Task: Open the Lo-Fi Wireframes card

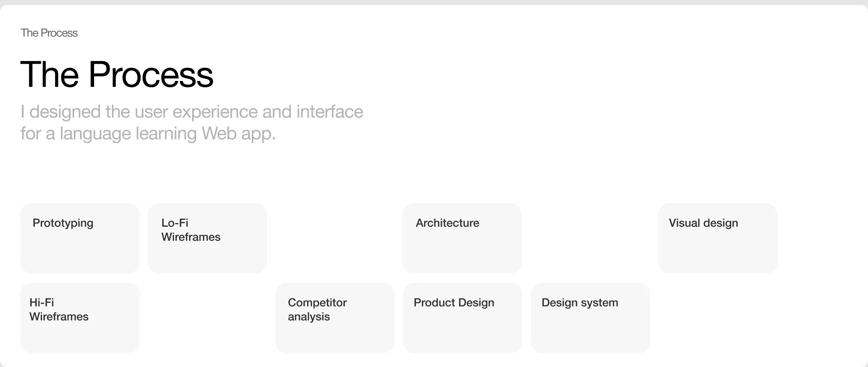Action: pos(208,238)
